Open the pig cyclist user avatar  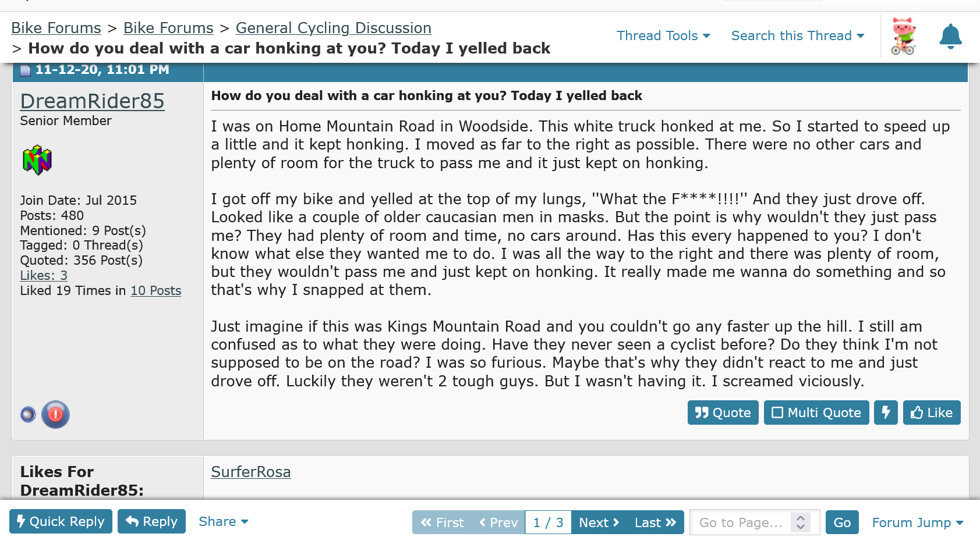[x=903, y=36]
